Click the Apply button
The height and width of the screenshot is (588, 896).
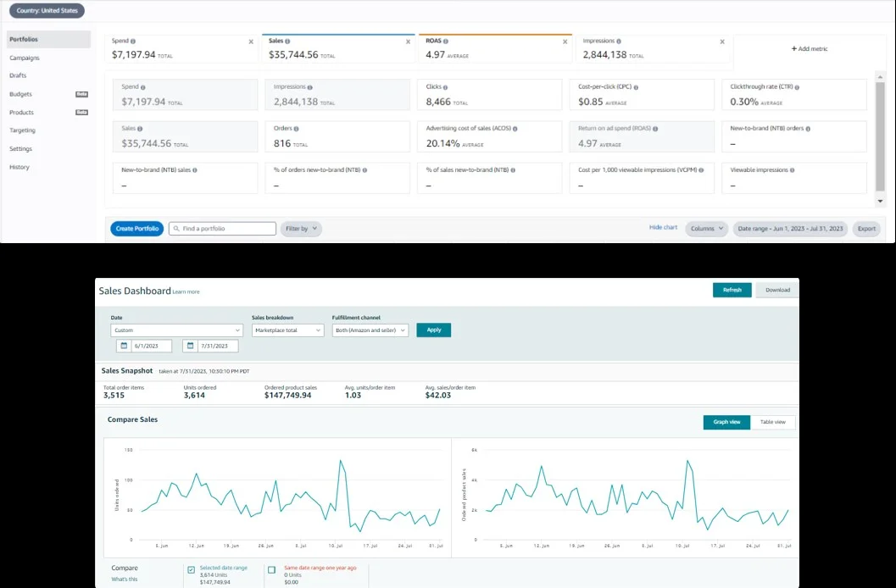pyautogui.click(x=434, y=330)
